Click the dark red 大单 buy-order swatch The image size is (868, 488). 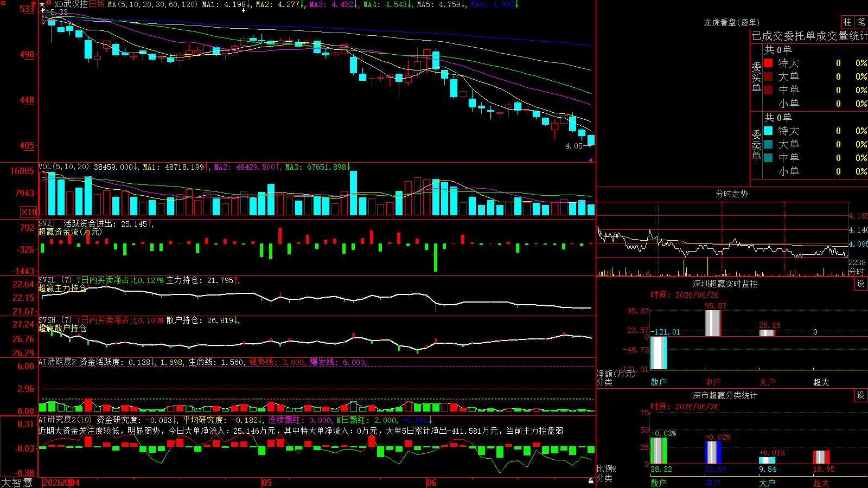click(768, 76)
